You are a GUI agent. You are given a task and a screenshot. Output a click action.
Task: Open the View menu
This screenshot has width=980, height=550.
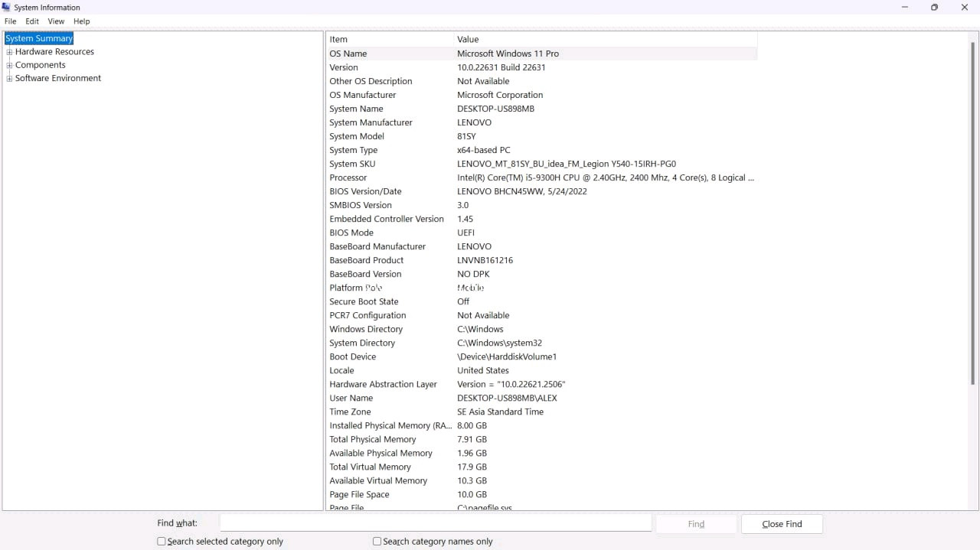click(56, 21)
